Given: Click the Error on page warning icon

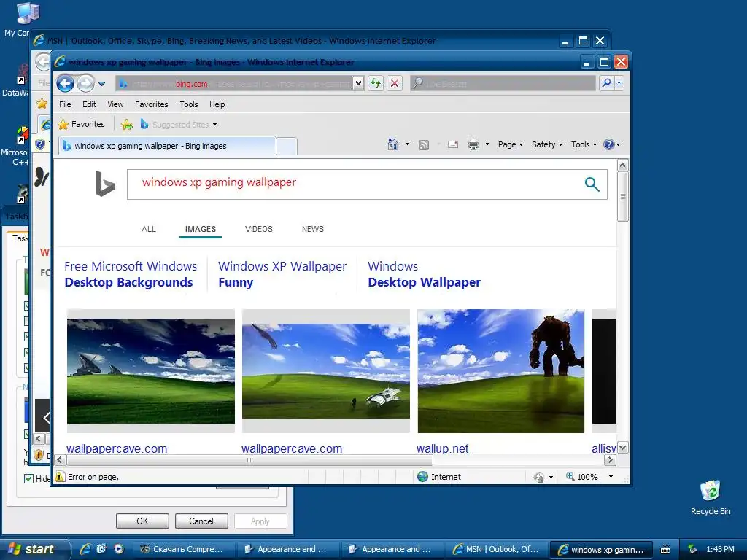Looking at the screenshot, I should pos(60,477).
